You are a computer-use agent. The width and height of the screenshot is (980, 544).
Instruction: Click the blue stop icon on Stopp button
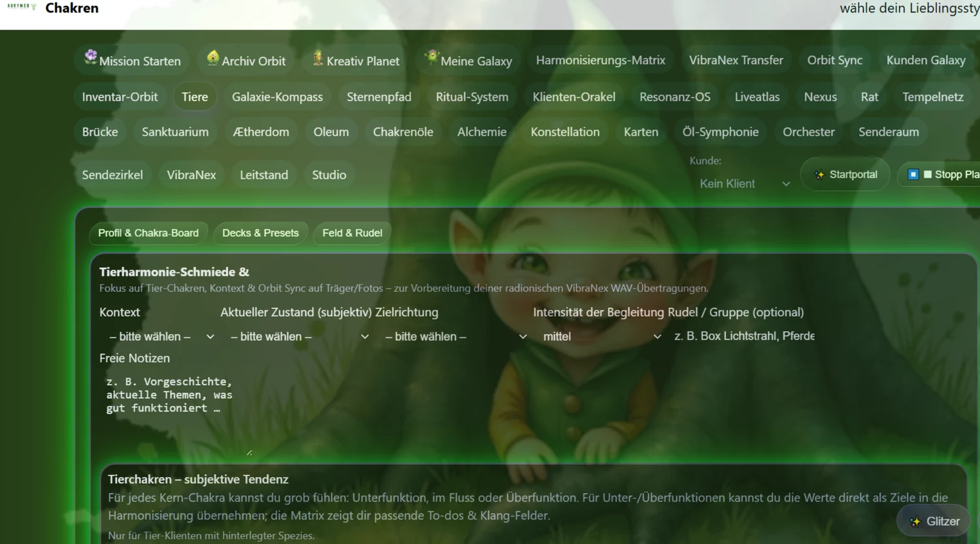click(913, 174)
